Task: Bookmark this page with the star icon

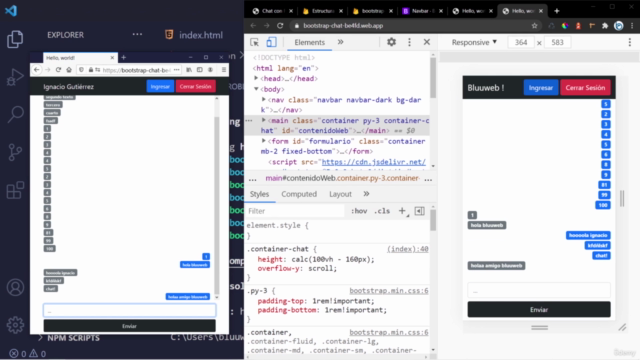Action: [534, 25]
